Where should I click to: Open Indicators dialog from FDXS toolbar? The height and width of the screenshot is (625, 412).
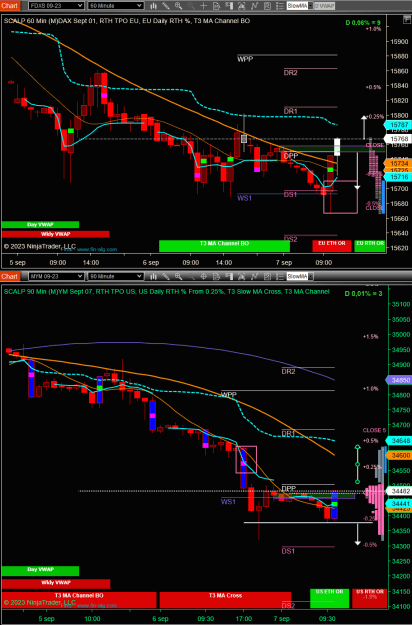(x=254, y=6)
